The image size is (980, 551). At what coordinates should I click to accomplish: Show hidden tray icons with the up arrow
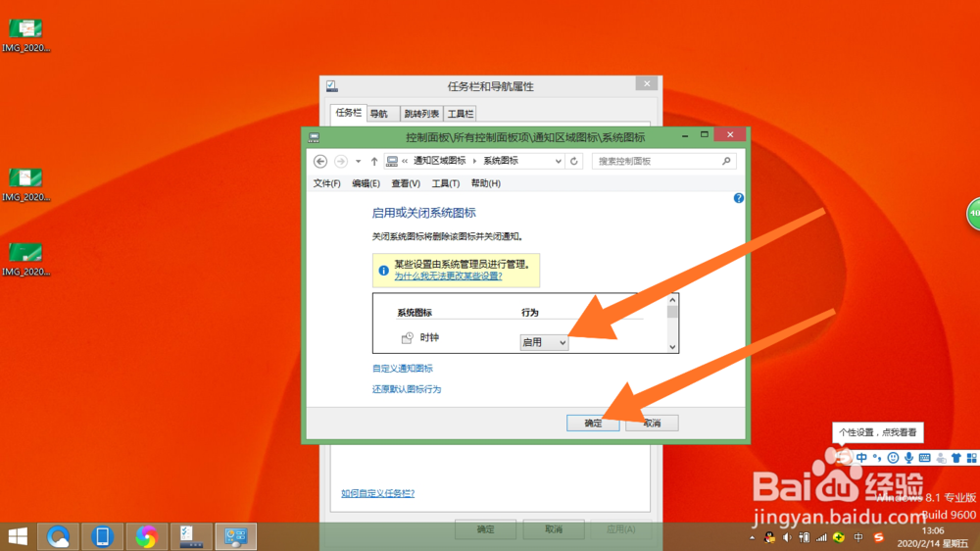coord(752,537)
